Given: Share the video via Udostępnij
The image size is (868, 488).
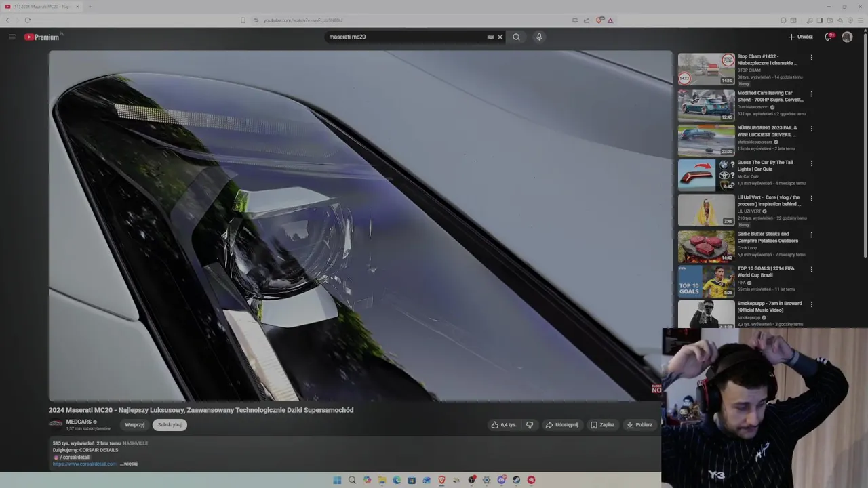Looking at the screenshot, I should [x=562, y=425].
